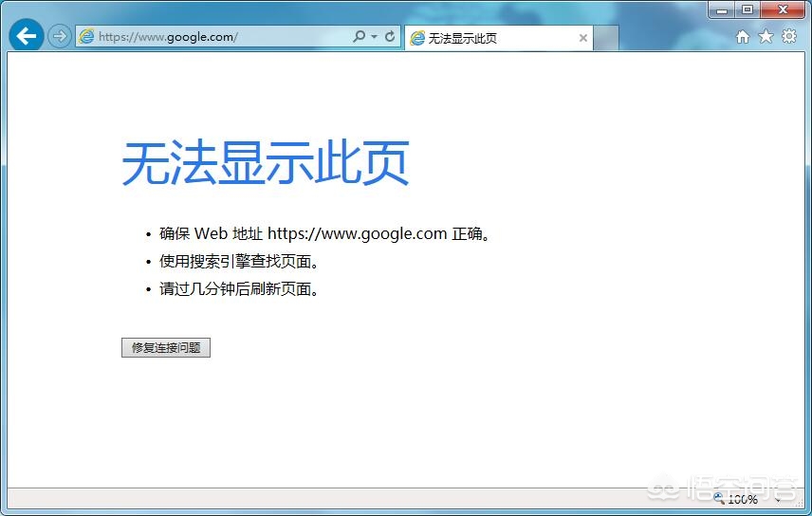Open address bar autocomplete dropdown arrow
Image resolution: width=812 pixels, height=516 pixels.
tap(375, 36)
